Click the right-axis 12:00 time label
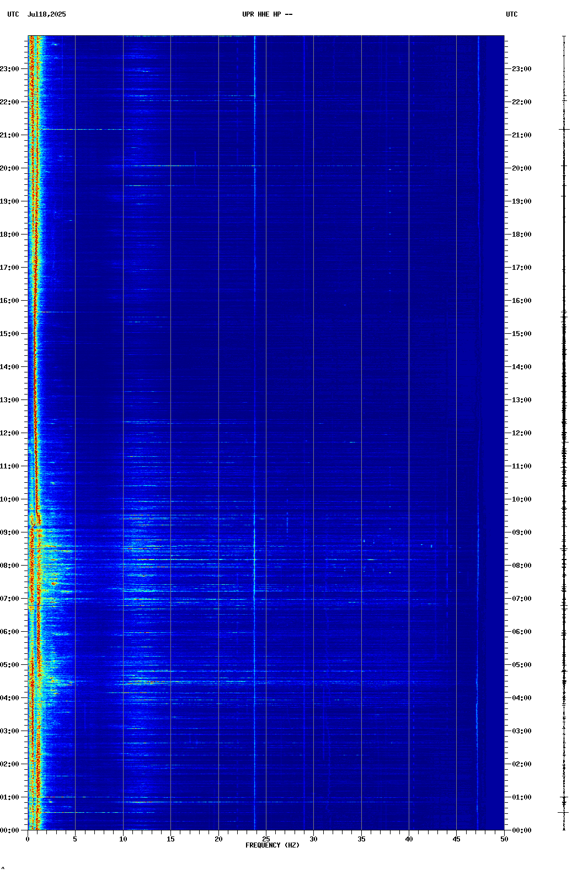 pos(522,433)
